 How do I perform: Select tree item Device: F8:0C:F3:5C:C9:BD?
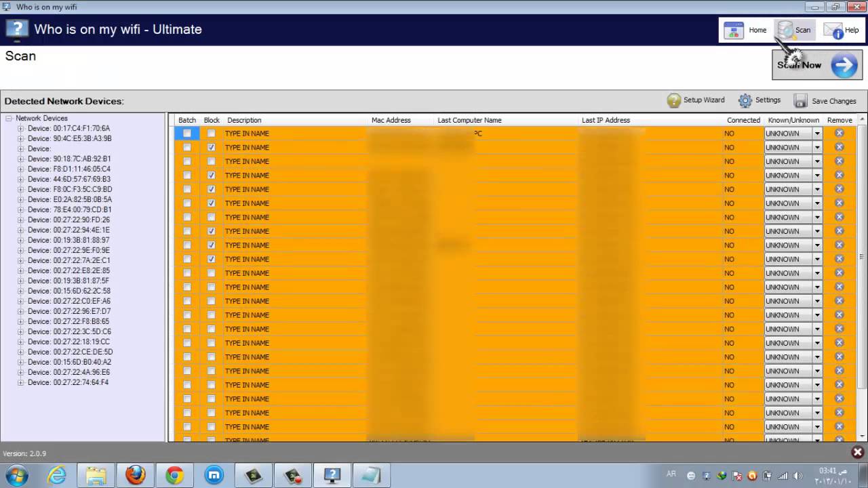point(70,189)
